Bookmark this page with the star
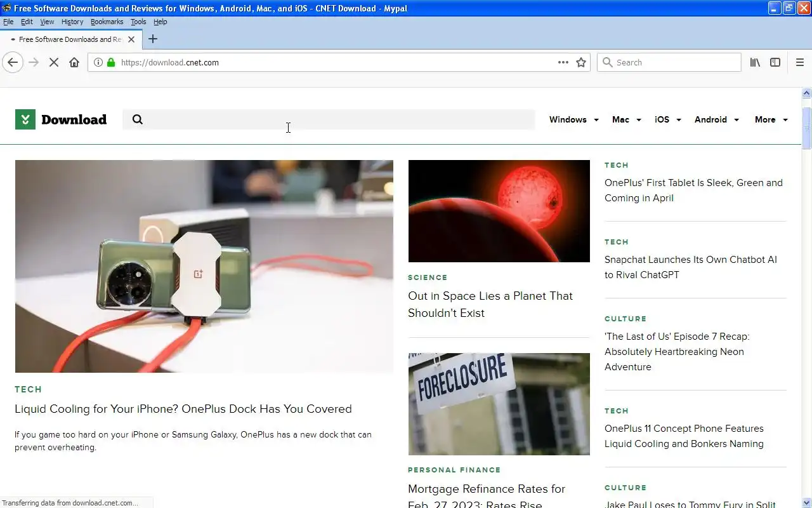 coord(581,62)
